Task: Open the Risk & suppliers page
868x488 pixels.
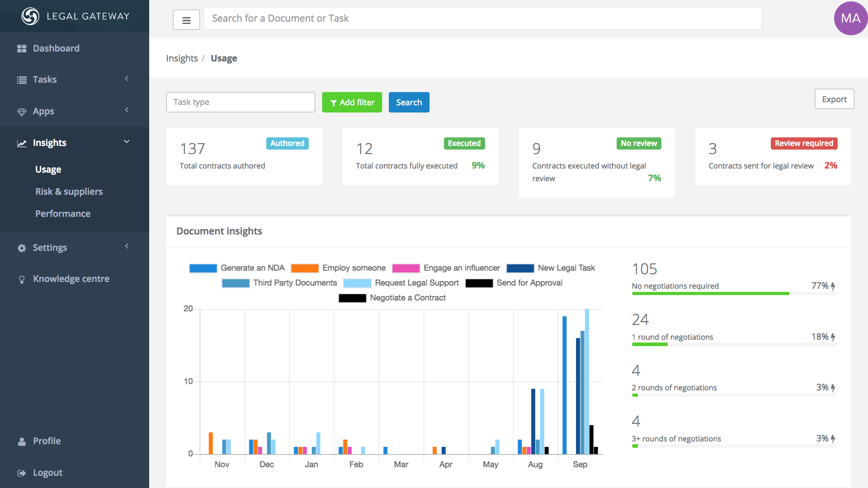Action: (69, 192)
